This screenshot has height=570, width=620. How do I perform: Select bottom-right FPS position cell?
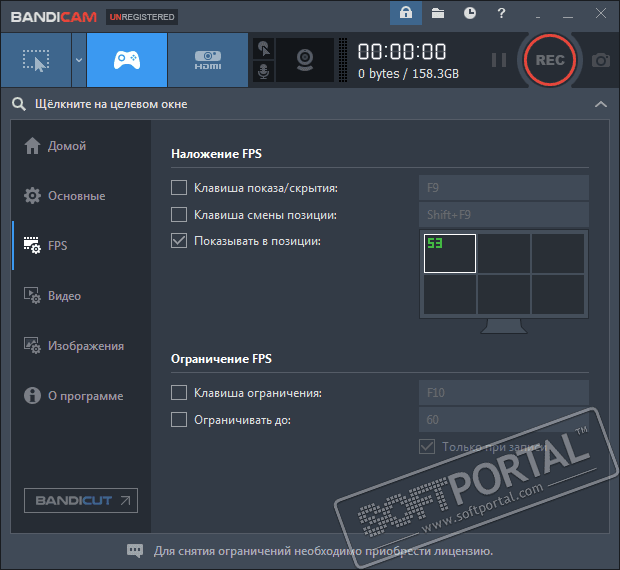(x=558, y=294)
